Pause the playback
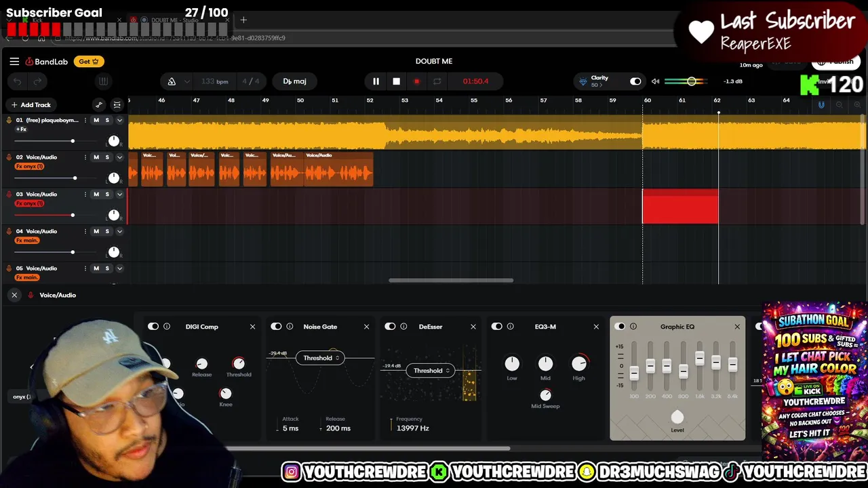The image size is (868, 488). 376,81
